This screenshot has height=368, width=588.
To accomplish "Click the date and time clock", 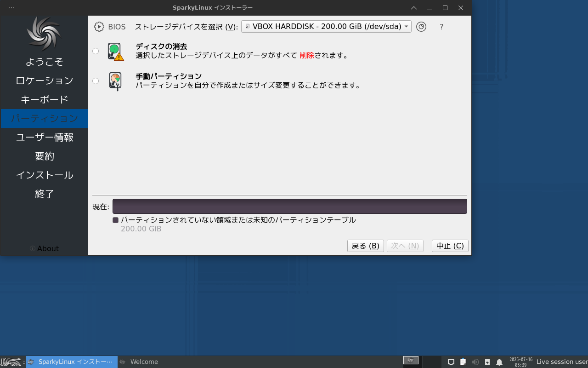I will (x=521, y=362).
